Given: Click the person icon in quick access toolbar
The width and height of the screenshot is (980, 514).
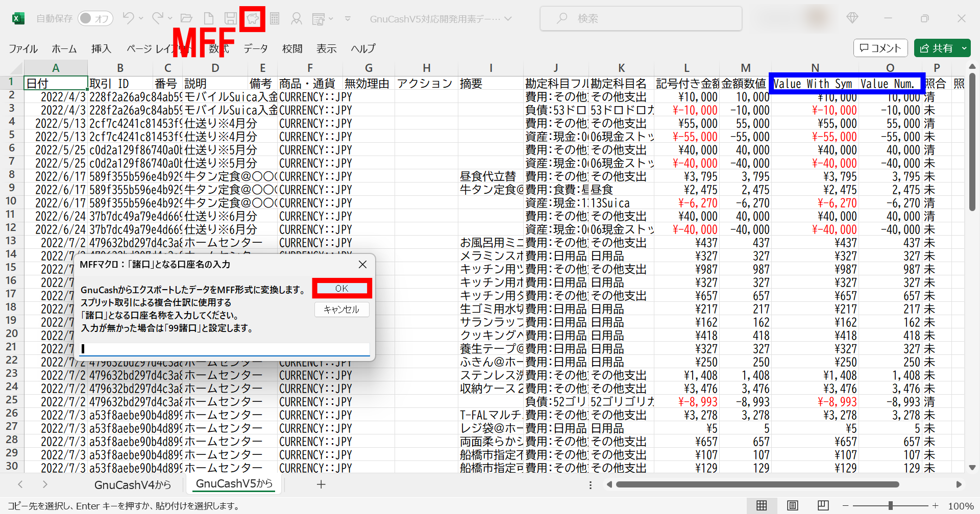Looking at the screenshot, I should [296, 19].
